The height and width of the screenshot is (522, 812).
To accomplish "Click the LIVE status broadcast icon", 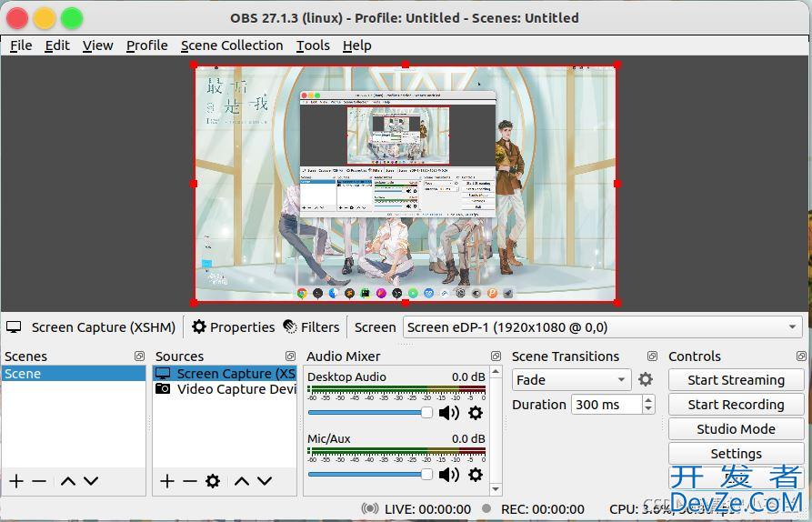I will coord(370,508).
